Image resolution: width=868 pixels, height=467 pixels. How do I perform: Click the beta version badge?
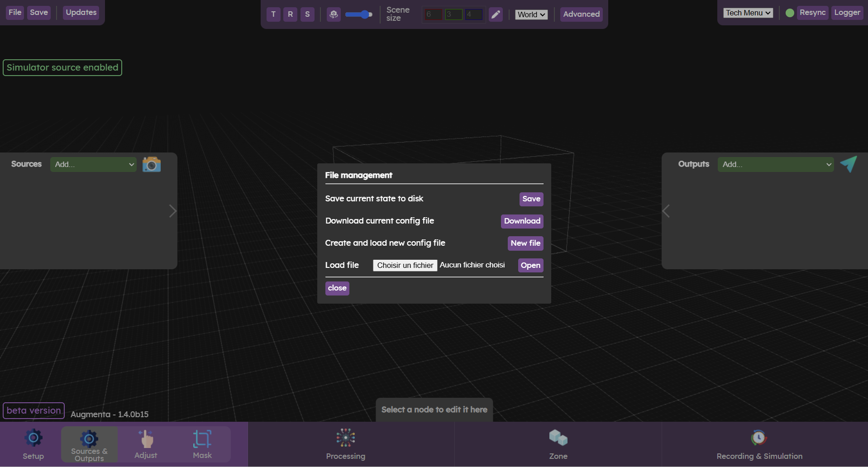(x=34, y=411)
